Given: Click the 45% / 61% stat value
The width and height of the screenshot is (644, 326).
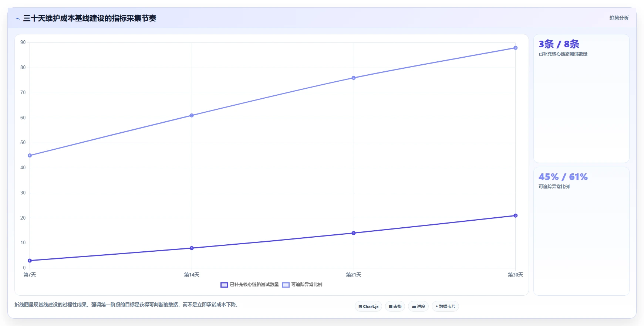Looking at the screenshot, I should point(563,177).
